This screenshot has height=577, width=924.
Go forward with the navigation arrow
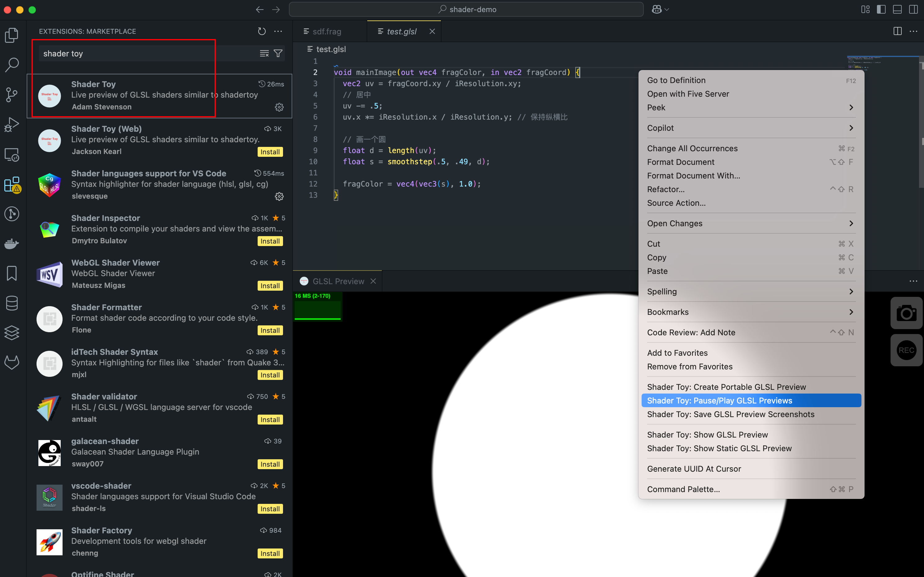click(x=276, y=10)
